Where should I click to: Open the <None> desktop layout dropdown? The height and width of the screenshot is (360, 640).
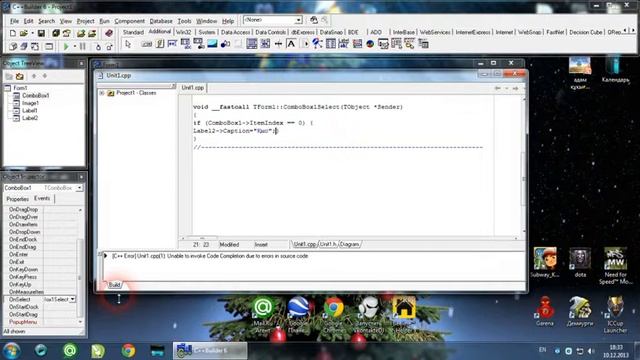click(299, 20)
